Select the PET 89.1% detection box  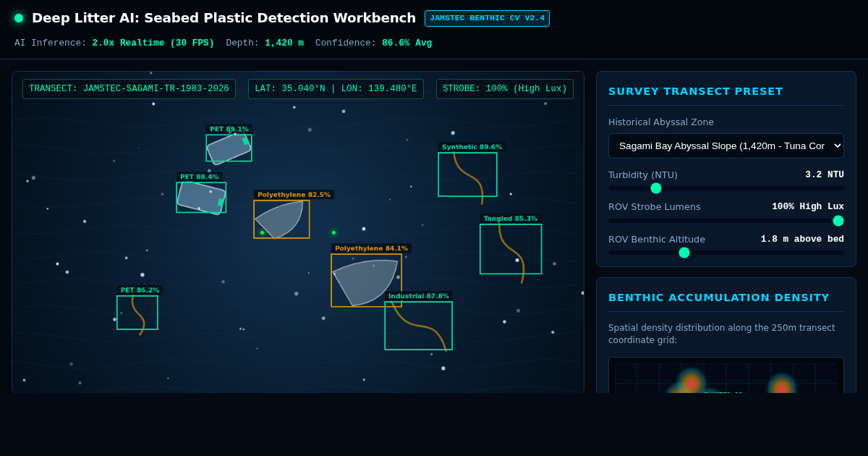point(229,148)
